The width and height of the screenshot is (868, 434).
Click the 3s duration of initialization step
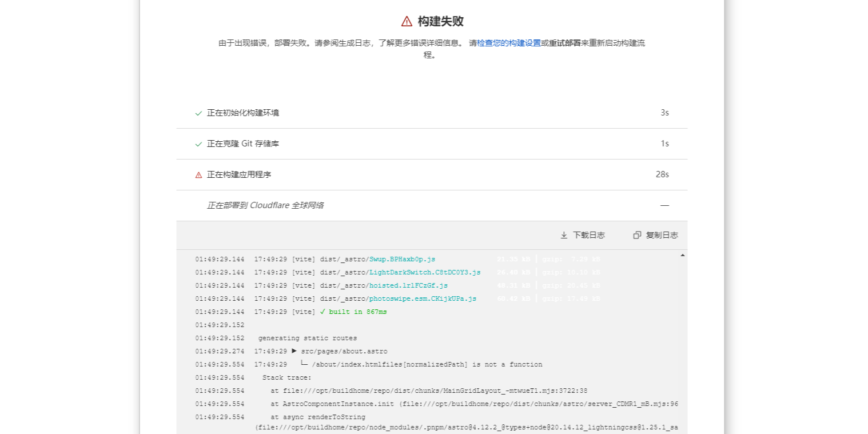click(x=664, y=113)
